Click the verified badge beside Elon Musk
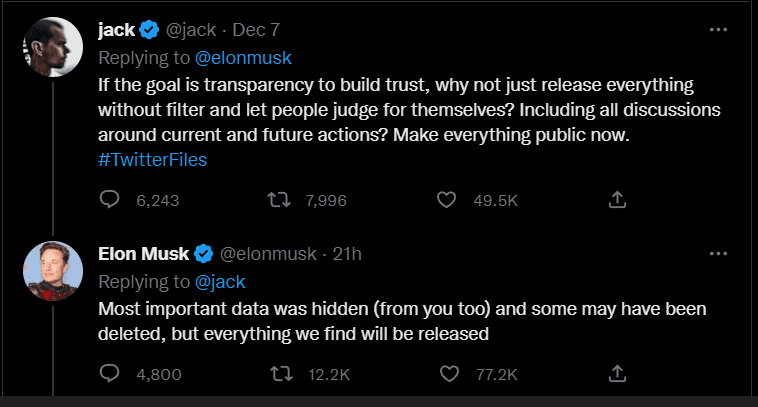Image resolution: width=758 pixels, height=407 pixels. [203, 254]
